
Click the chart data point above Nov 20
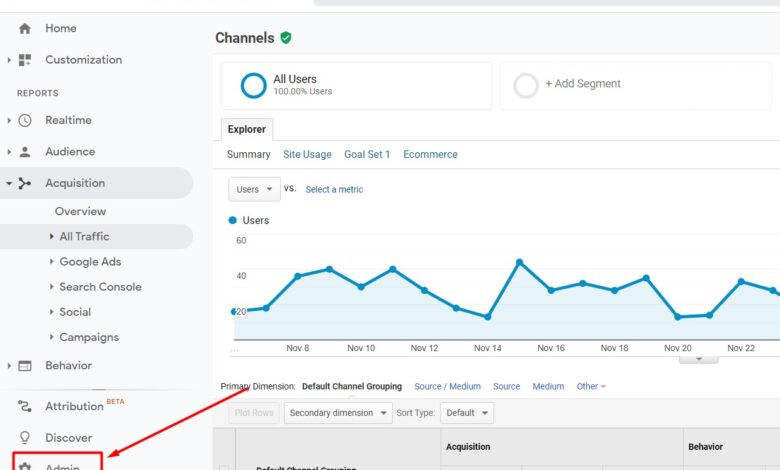pyautogui.click(x=678, y=317)
